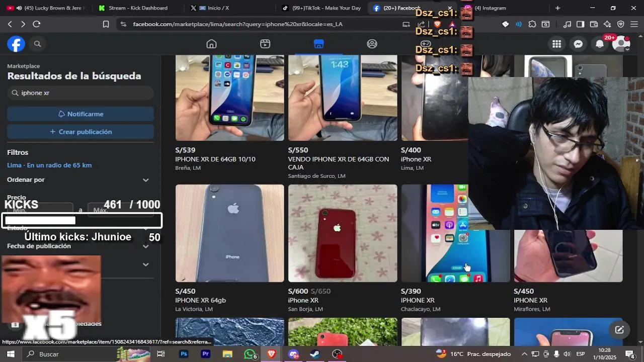Switch to the Instagram tab
The height and width of the screenshot is (362, 644).
tap(503, 8)
